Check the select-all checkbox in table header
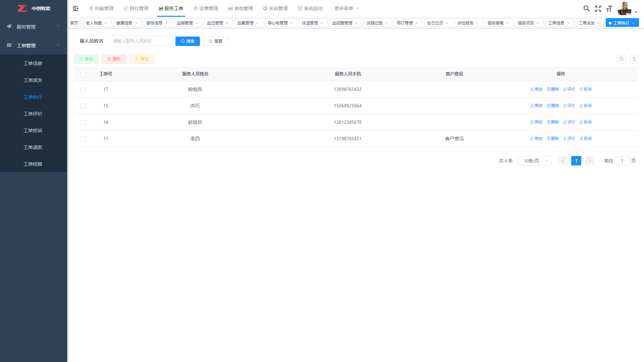 point(83,74)
